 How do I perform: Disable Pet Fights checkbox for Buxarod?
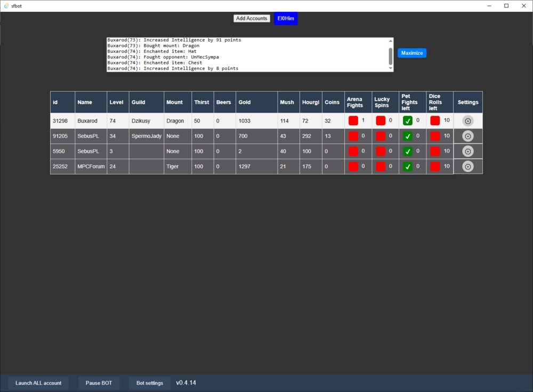tap(408, 120)
